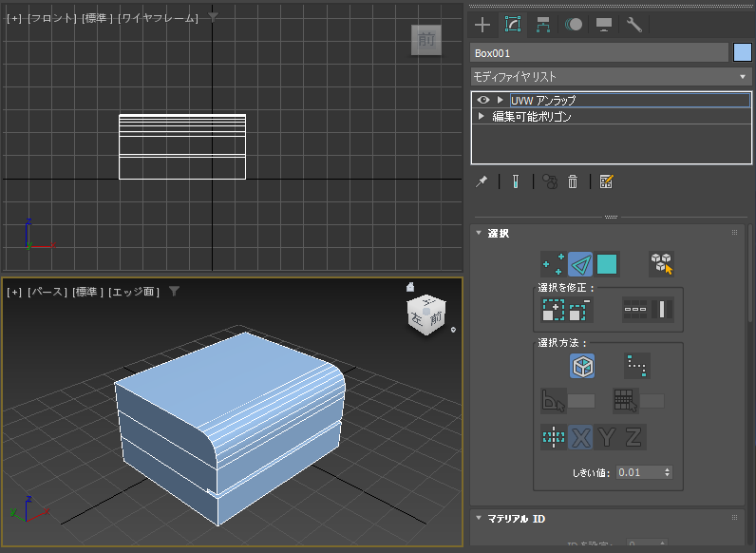This screenshot has height=553, width=756.
Task: Toggle the Y mirror axis button
Action: (x=607, y=437)
